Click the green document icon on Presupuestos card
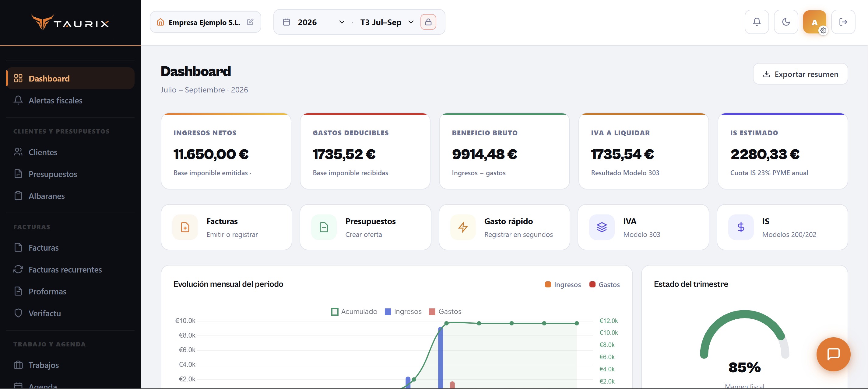 pos(324,227)
